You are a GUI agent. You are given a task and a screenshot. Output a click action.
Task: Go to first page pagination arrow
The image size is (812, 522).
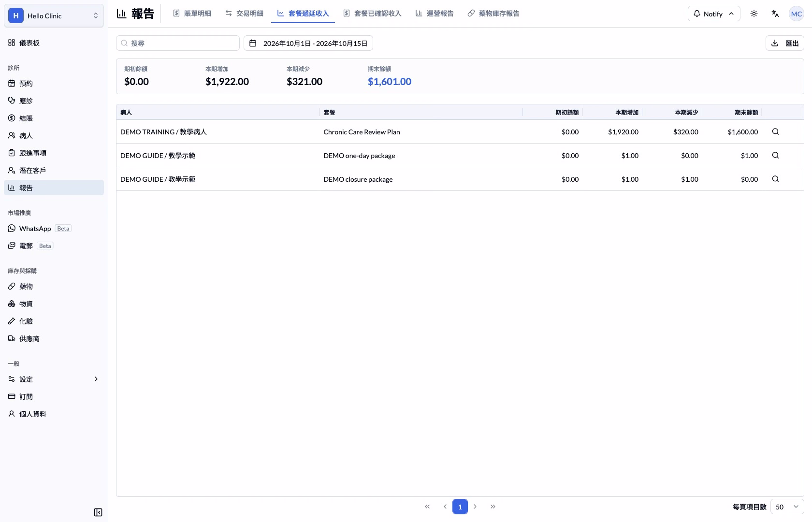[x=427, y=507]
